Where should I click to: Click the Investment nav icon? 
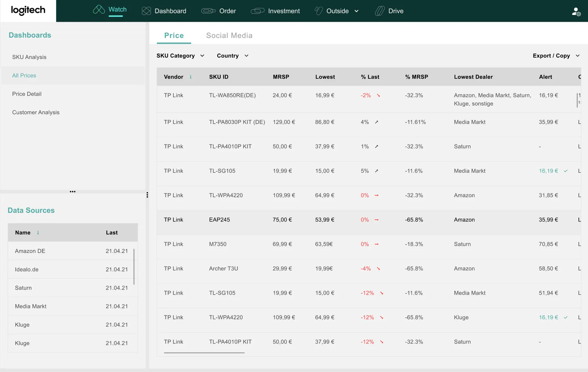(258, 11)
